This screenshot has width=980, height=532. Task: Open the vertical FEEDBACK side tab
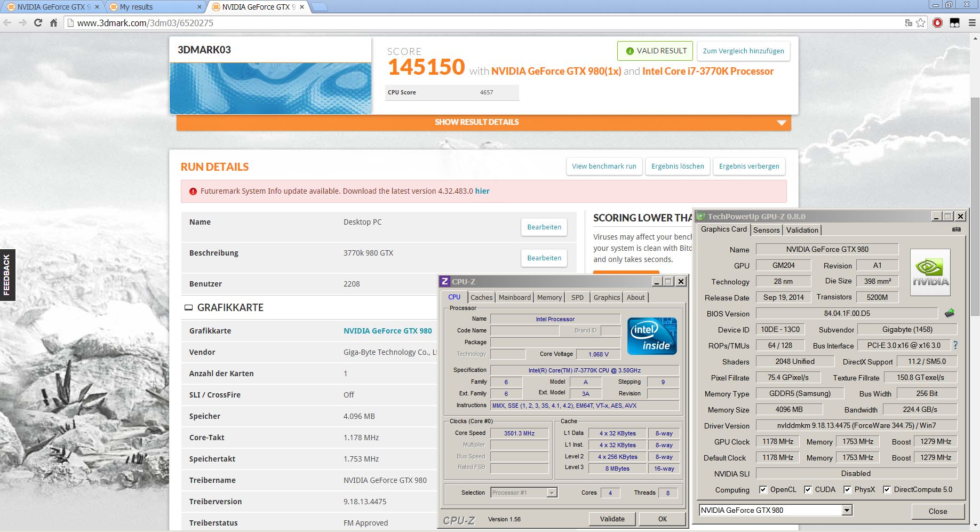point(7,275)
